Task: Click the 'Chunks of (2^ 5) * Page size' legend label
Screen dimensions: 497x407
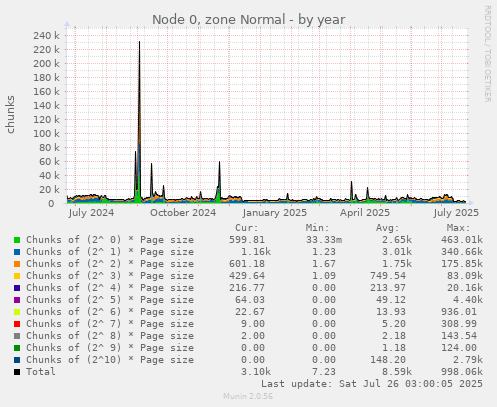Action: point(110,300)
